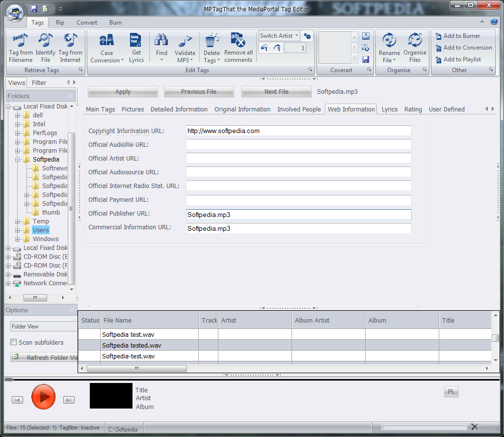This screenshot has width=504, height=437.
Task: Open Organise Files tool
Action: point(415,48)
